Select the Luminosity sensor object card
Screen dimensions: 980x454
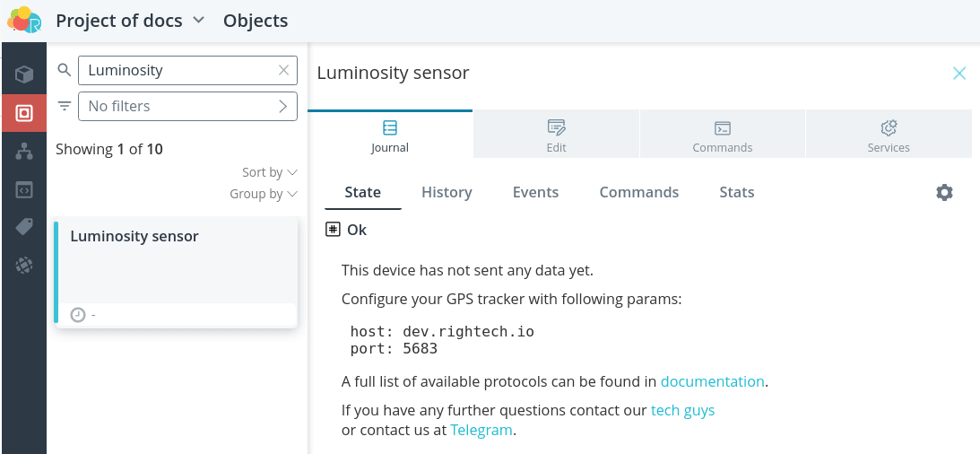tap(177, 272)
